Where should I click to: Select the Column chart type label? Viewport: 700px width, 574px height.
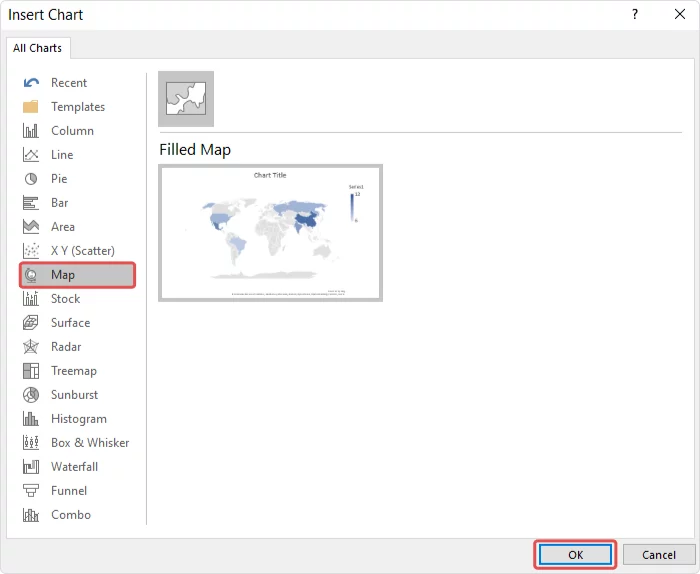click(x=72, y=131)
